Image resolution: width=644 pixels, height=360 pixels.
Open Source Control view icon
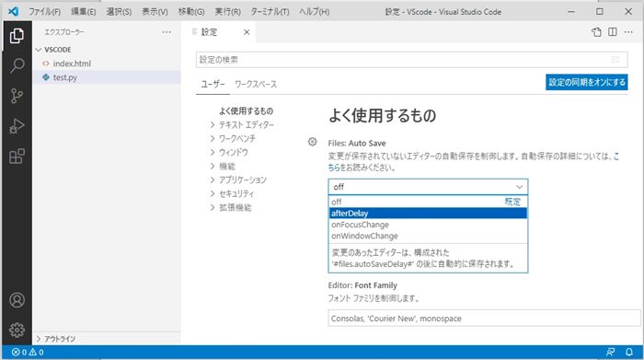pyautogui.click(x=17, y=96)
